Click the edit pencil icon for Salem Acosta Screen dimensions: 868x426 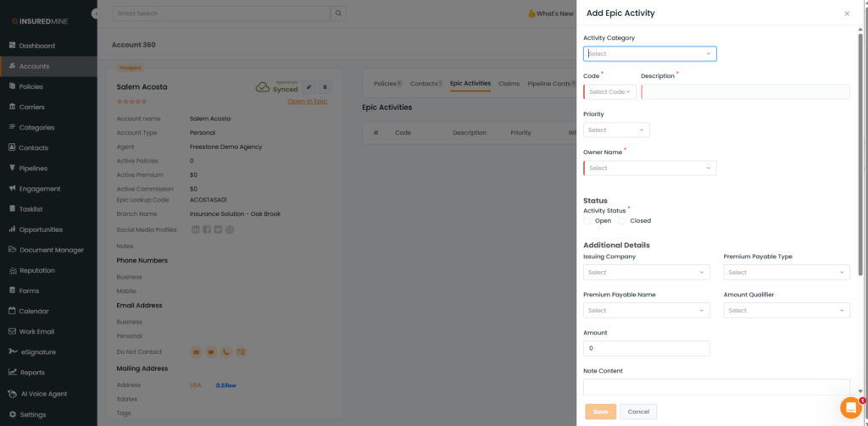(309, 86)
